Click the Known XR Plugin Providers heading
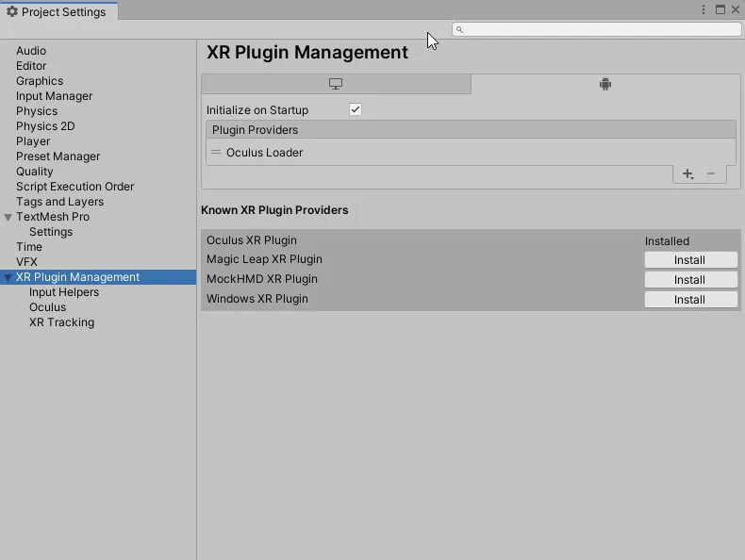 coord(274,210)
